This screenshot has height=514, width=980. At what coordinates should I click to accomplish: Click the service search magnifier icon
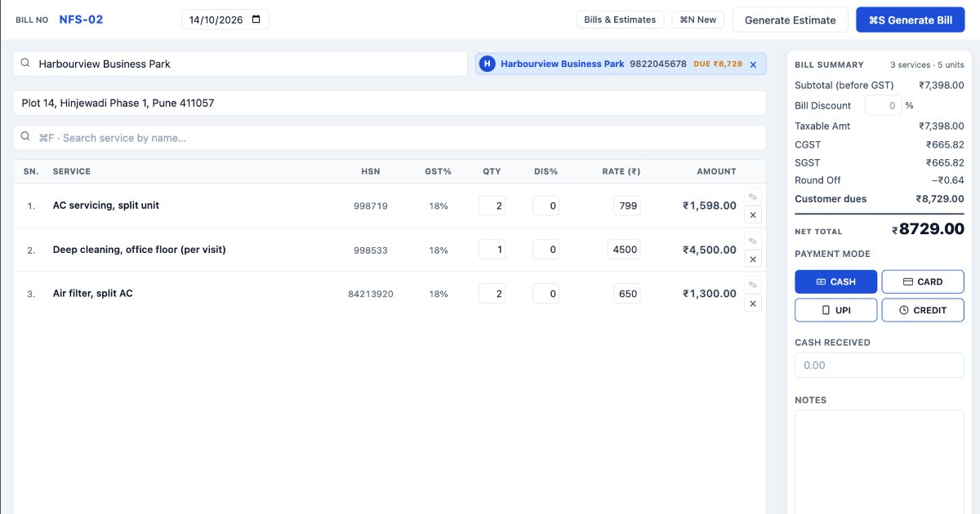click(x=26, y=138)
